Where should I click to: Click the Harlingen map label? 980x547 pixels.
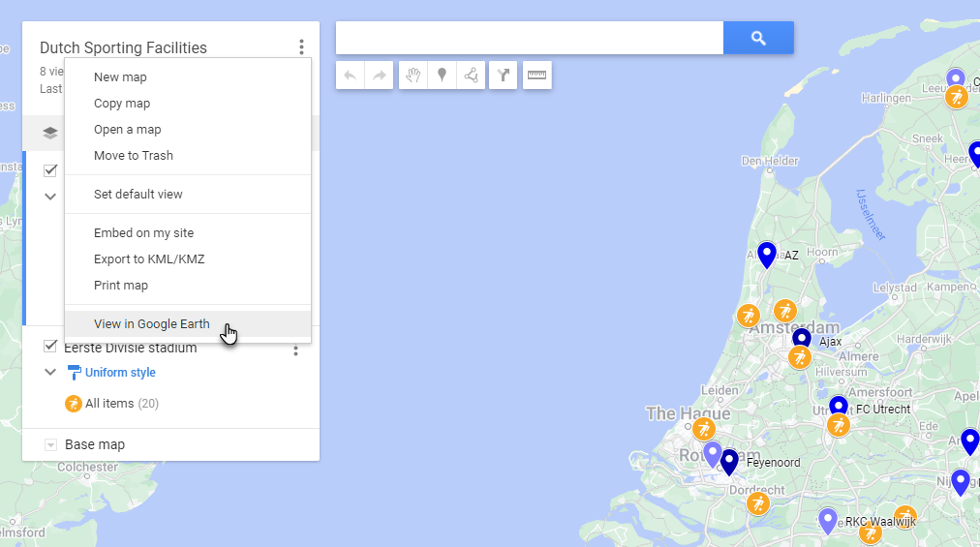click(x=886, y=98)
